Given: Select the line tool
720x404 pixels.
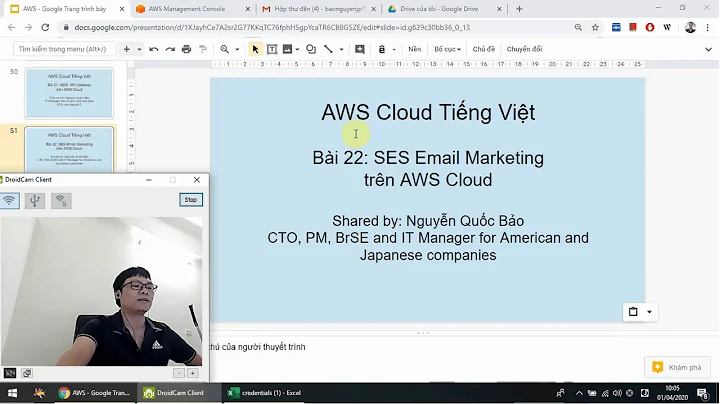Looking at the screenshot, I should pos(328,49).
